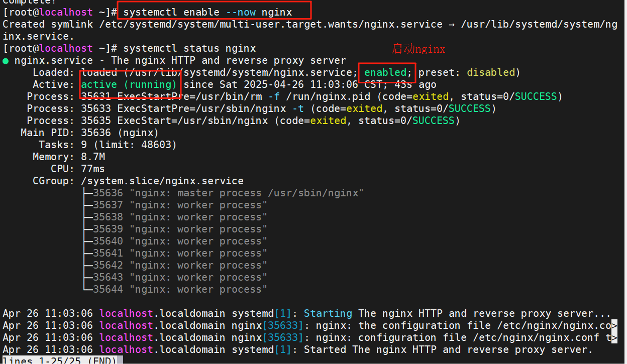Screen dimensions: 627x364
Task: Click the green 'enabled;' word
Action: tap(388, 72)
